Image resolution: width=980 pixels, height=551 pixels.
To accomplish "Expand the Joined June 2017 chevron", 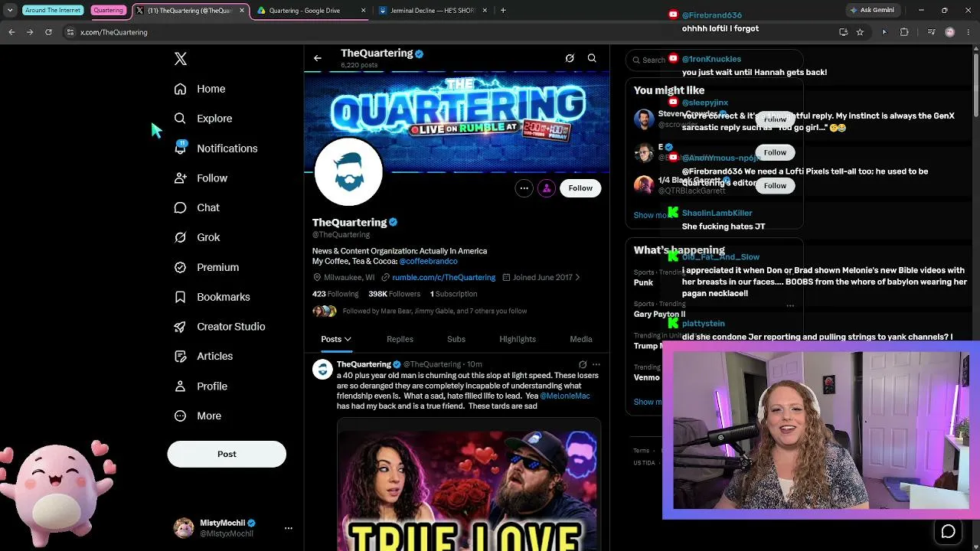I will tap(577, 278).
